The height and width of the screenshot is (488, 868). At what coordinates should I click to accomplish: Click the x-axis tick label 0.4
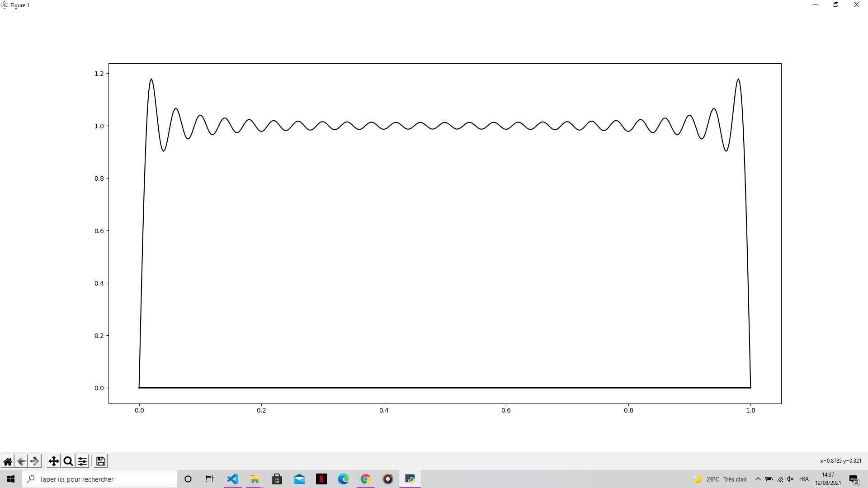pos(384,410)
